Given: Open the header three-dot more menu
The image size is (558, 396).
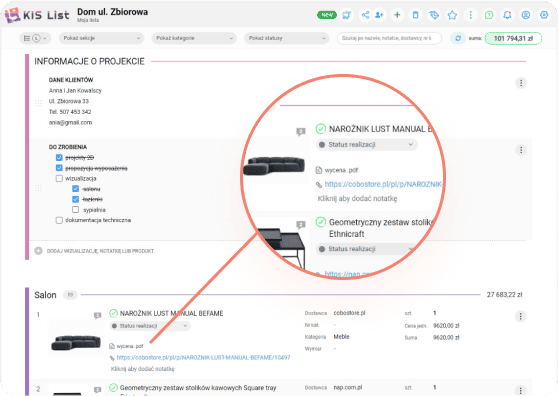Looking at the screenshot, I should click(470, 15).
